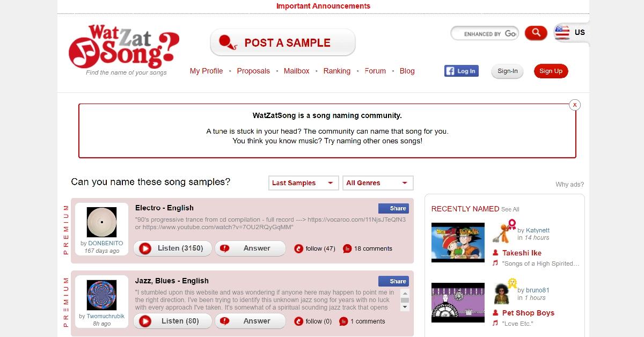Open the Takeshi Ike video thumbnail
The height and width of the screenshot is (337, 644).
tap(458, 243)
